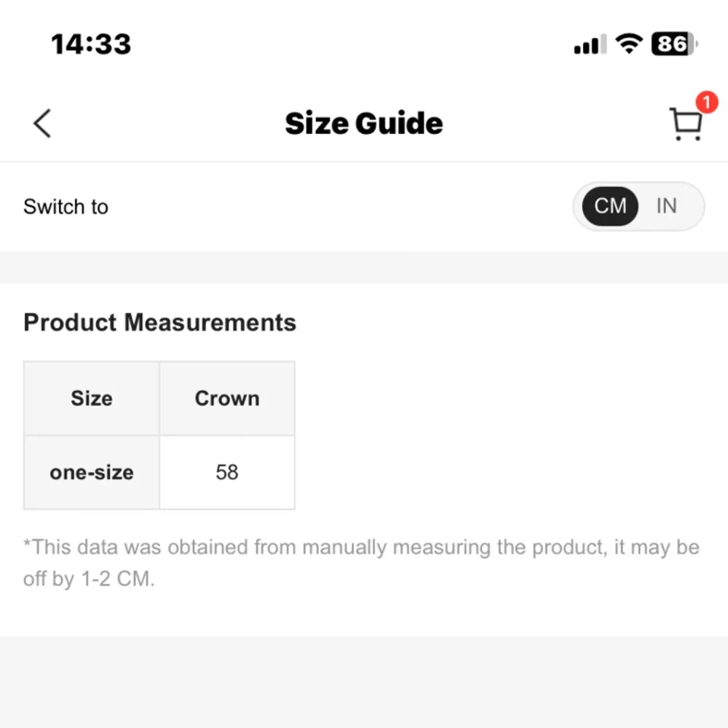The width and height of the screenshot is (728, 728).
Task: Tap the battery indicator showing 86
Action: pyautogui.click(x=674, y=44)
